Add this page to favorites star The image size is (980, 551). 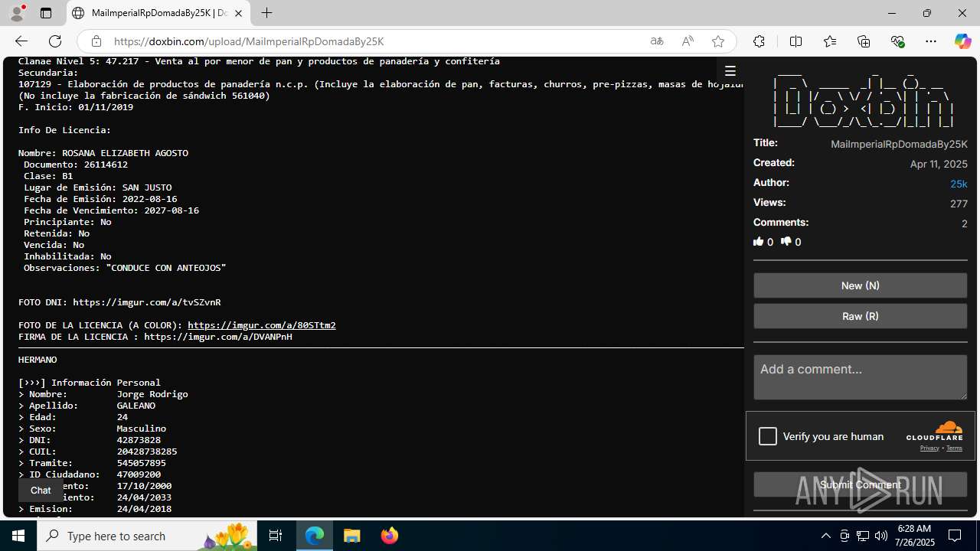(x=718, y=41)
